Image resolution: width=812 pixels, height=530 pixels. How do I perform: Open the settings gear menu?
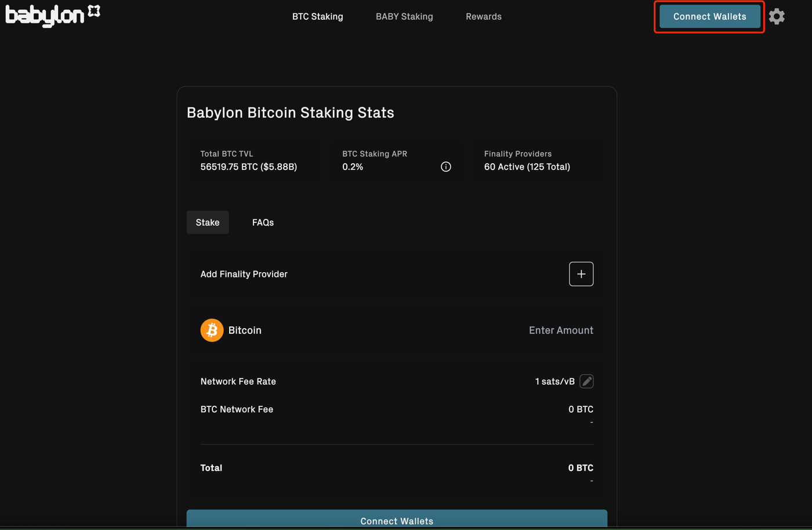(777, 16)
